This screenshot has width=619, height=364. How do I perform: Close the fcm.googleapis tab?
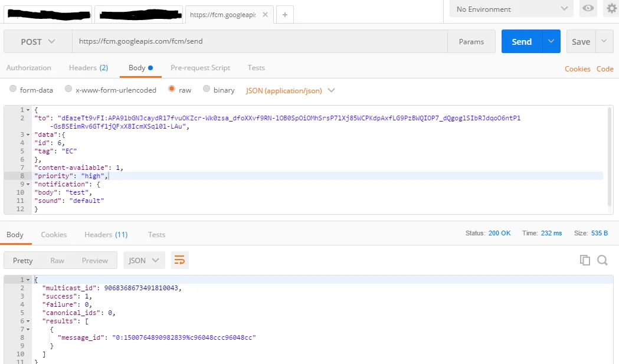[266, 15]
